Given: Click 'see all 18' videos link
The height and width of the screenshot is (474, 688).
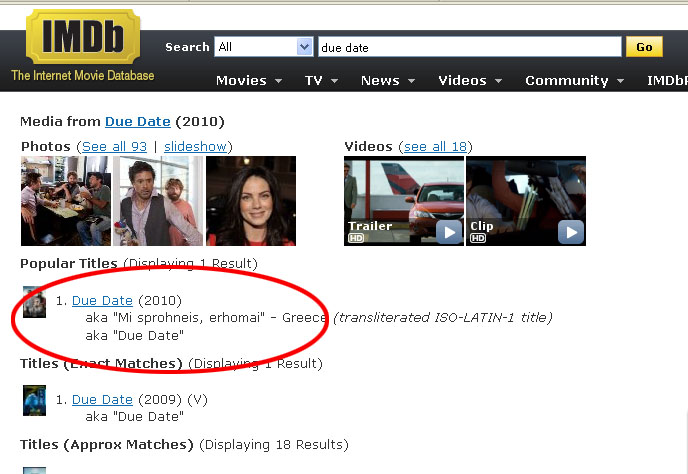Looking at the screenshot, I should 435,146.
